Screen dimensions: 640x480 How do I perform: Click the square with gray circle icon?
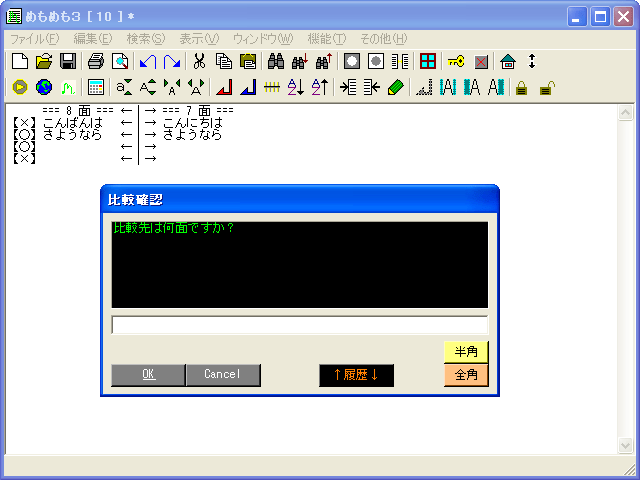(x=376, y=62)
